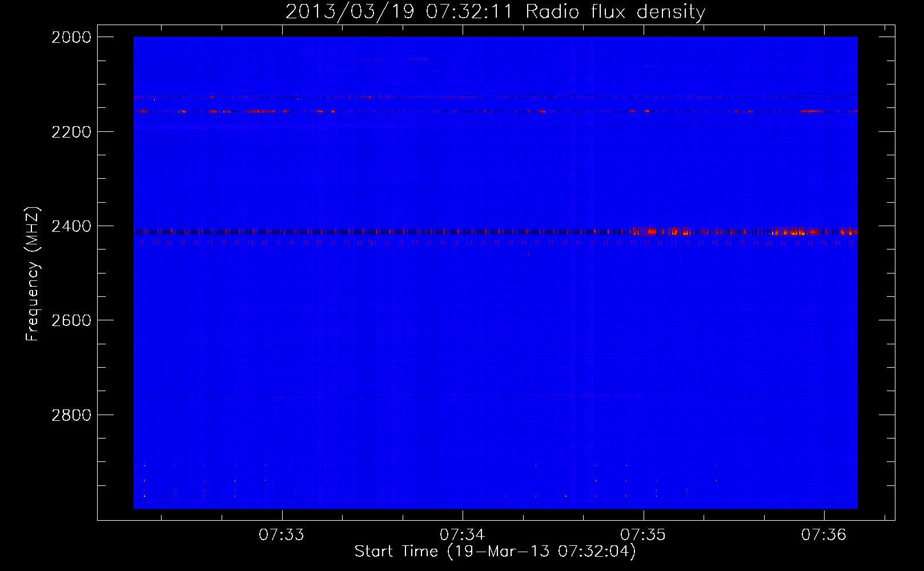Click the 07:34 time axis label
This screenshot has width=924, height=571.
(463, 535)
